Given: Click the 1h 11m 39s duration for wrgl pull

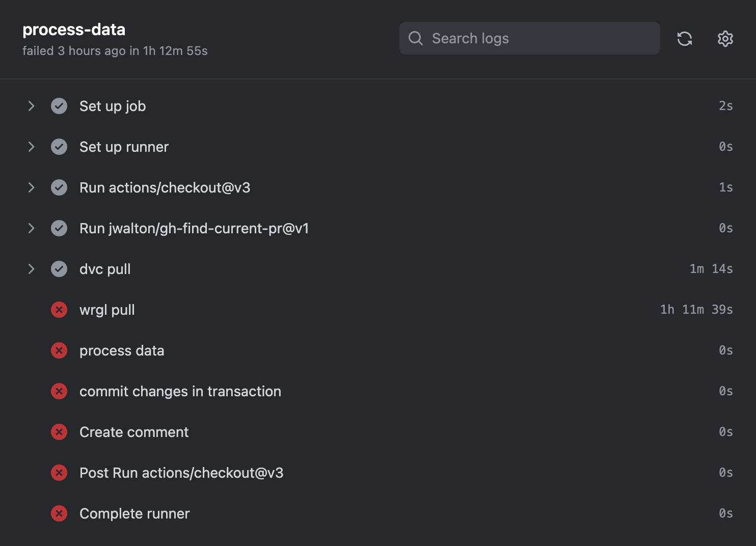Looking at the screenshot, I should point(696,310).
